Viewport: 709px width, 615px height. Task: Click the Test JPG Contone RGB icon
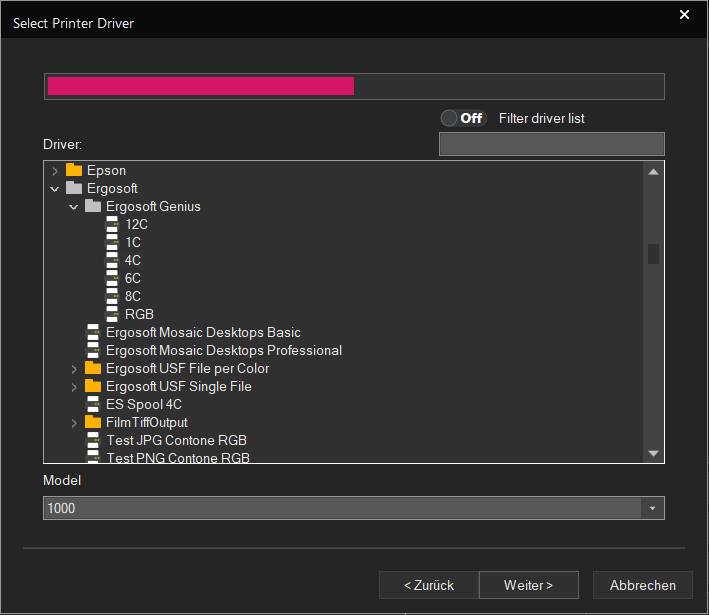click(x=93, y=440)
